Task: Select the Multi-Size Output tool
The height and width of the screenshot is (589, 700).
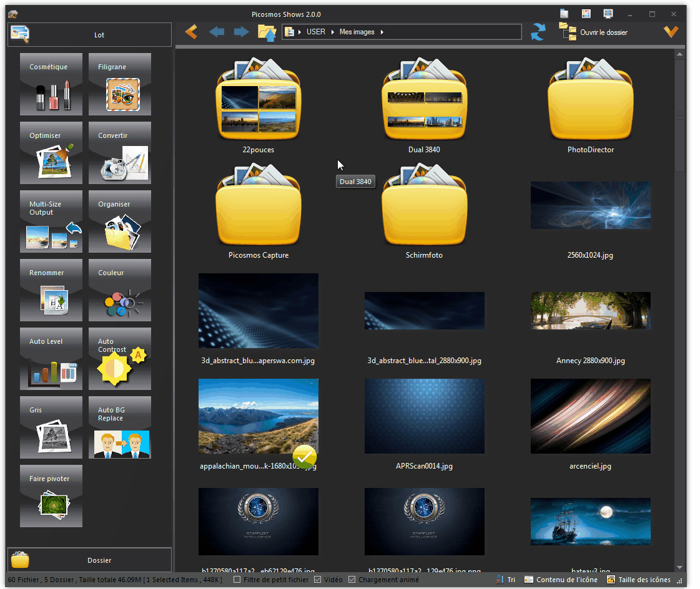Action: pyautogui.click(x=51, y=221)
